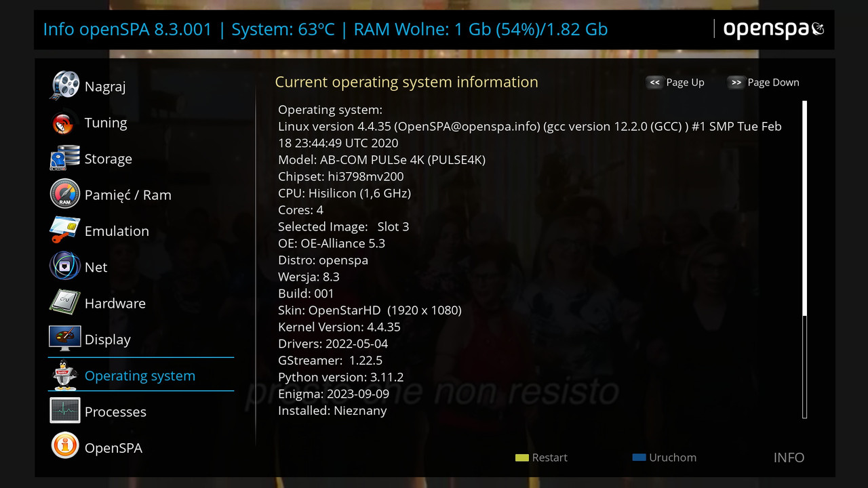Open the Storage drives icon
Viewport: 868px width, 488px height.
coord(65,159)
